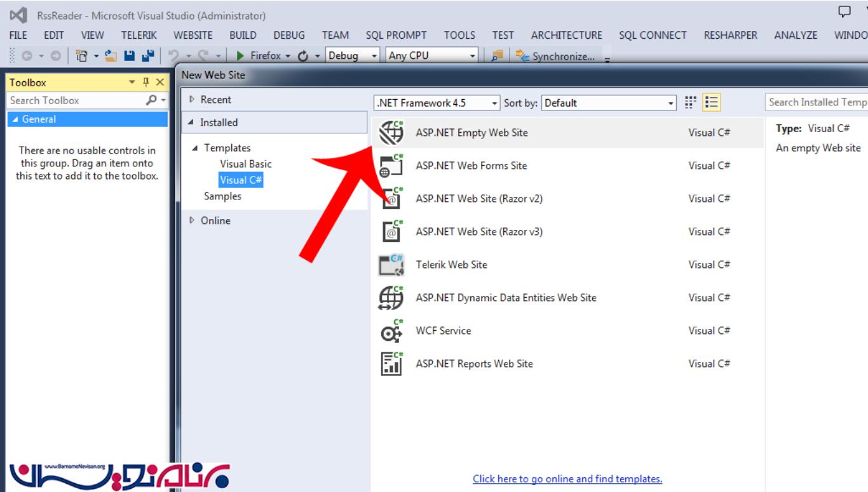Switch templates to small icons view
This screenshot has width=868, height=492.
[x=691, y=102]
